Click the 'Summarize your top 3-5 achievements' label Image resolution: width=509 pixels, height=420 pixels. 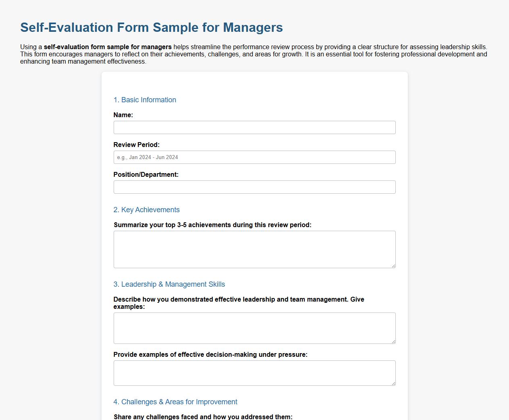[x=212, y=225]
